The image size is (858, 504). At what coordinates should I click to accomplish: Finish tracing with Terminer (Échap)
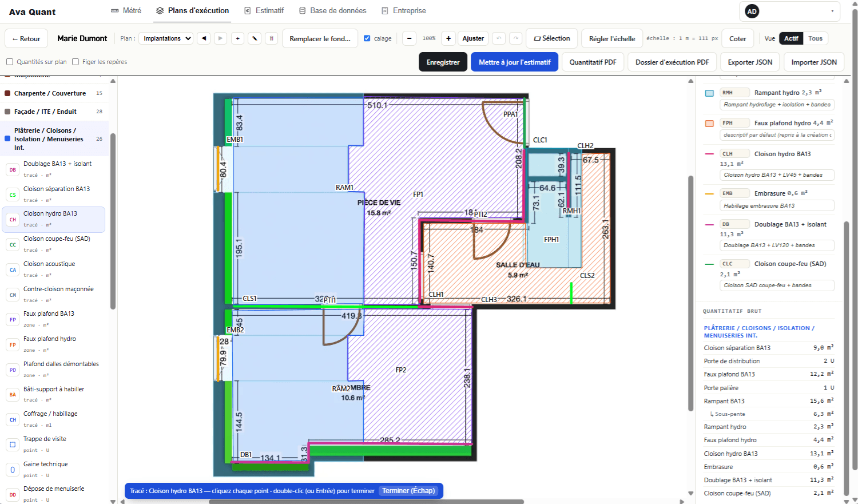[x=408, y=491]
